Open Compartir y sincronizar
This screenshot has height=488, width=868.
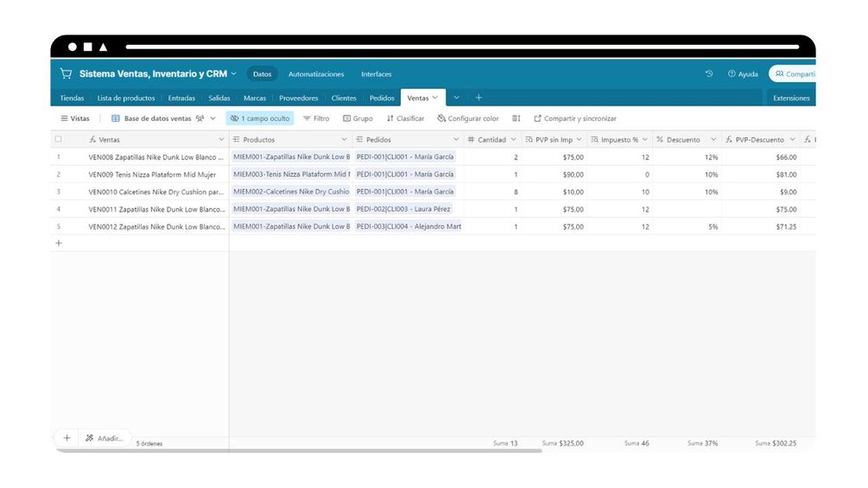pos(575,118)
